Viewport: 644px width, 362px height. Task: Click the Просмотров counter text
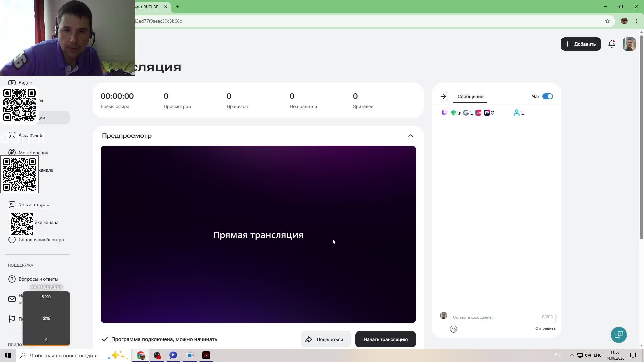(177, 106)
